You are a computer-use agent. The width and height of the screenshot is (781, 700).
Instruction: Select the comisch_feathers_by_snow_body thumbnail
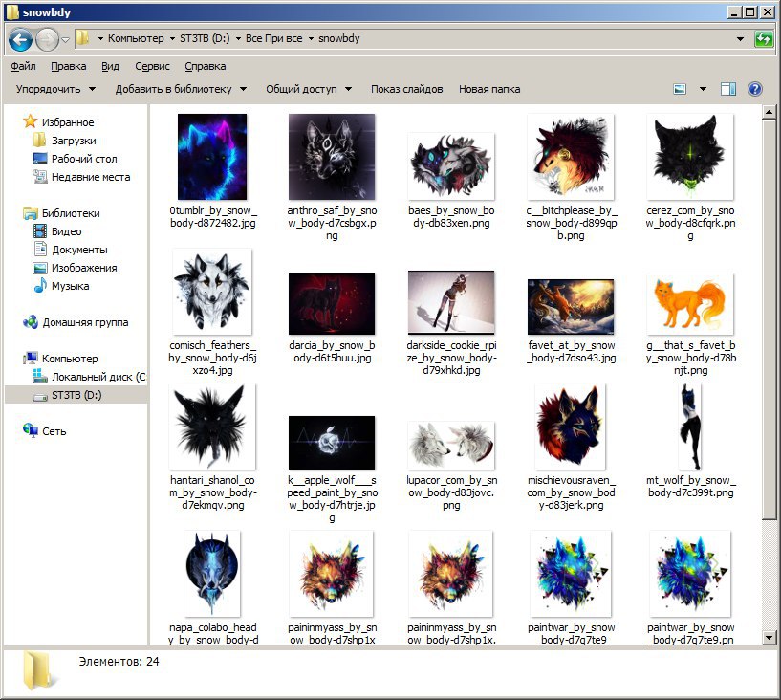point(212,292)
